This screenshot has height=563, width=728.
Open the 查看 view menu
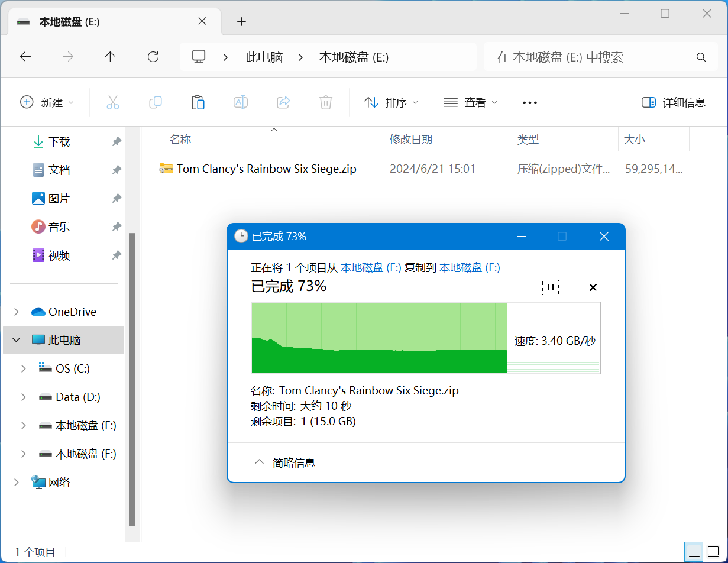(x=470, y=102)
